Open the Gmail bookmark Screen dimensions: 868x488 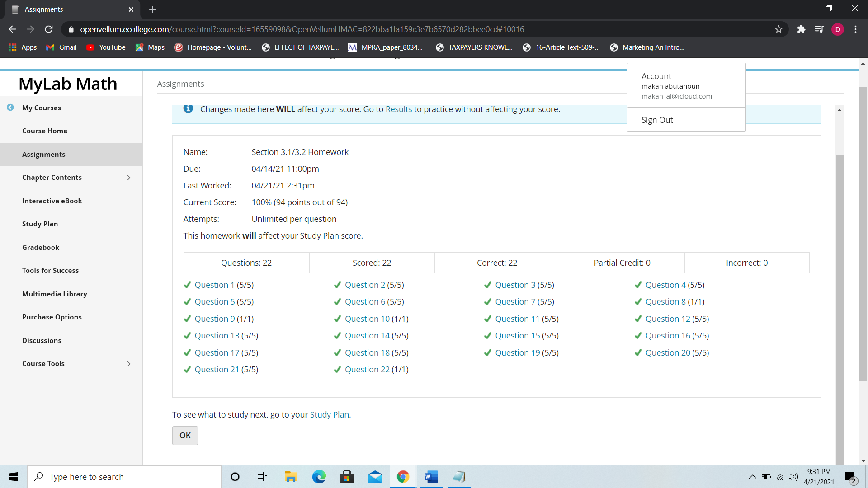(x=61, y=47)
